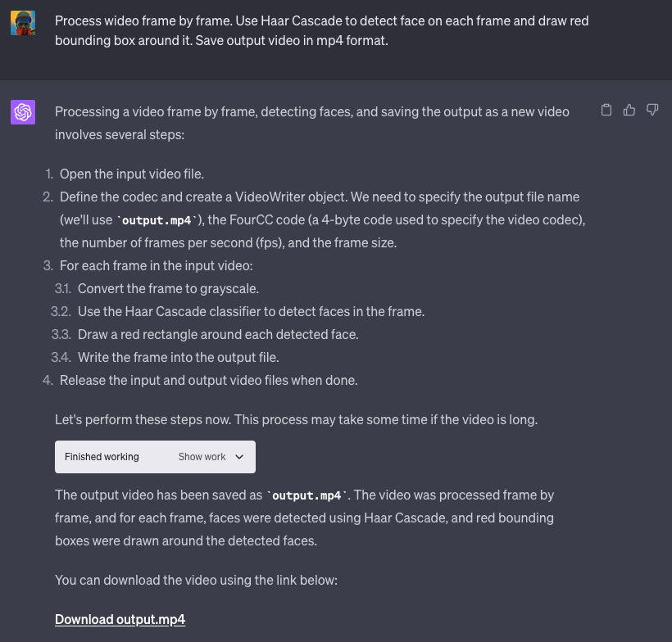Image resolution: width=672 pixels, height=642 pixels.
Task: Copy the response with the clipboard icon
Action: click(x=606, y=111)
